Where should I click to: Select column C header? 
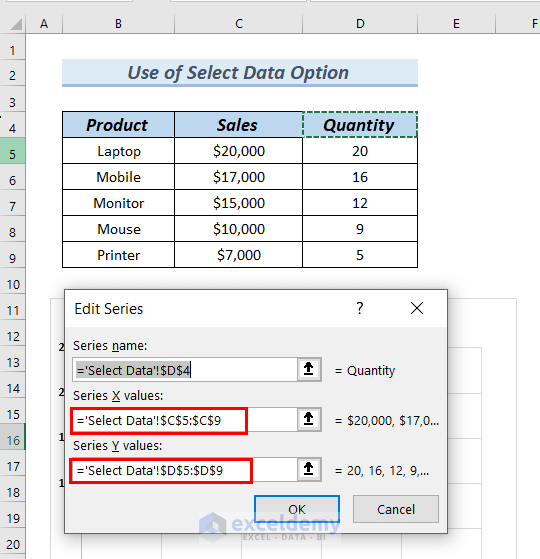(238, 24)
